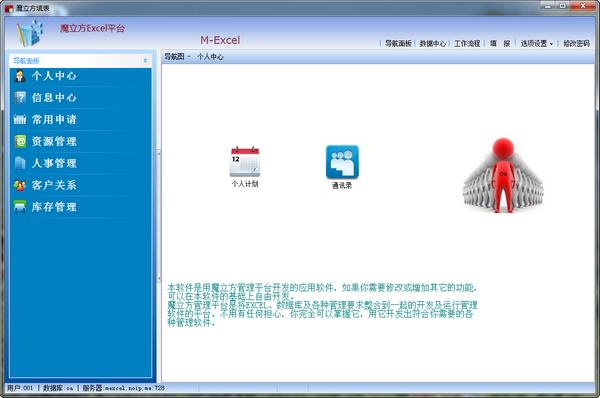Click the 客户关系 people icon
Screen dimensions: 600x398
20,185
